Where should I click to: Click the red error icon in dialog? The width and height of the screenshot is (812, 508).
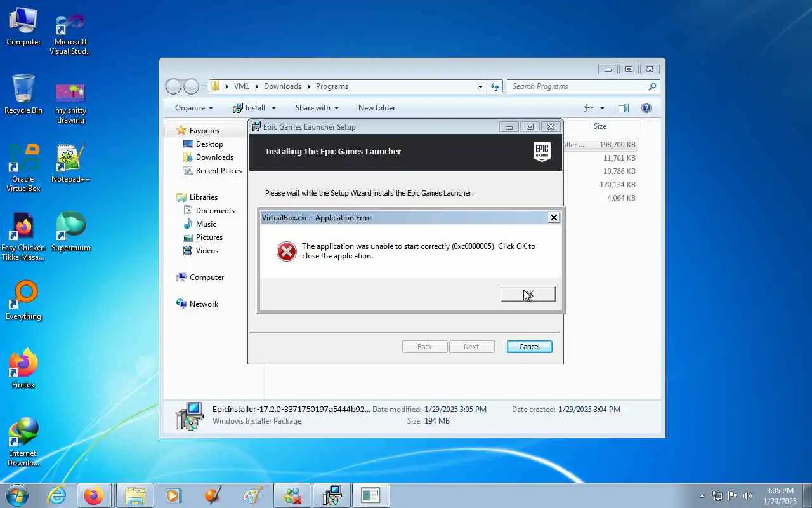287,251
